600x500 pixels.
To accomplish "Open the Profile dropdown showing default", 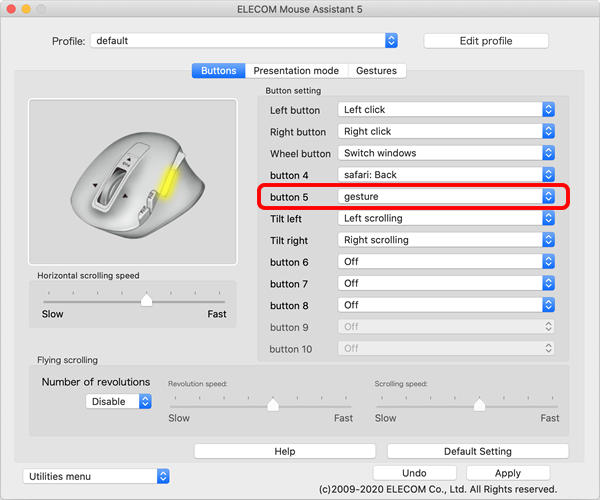I will coord(244,41).
